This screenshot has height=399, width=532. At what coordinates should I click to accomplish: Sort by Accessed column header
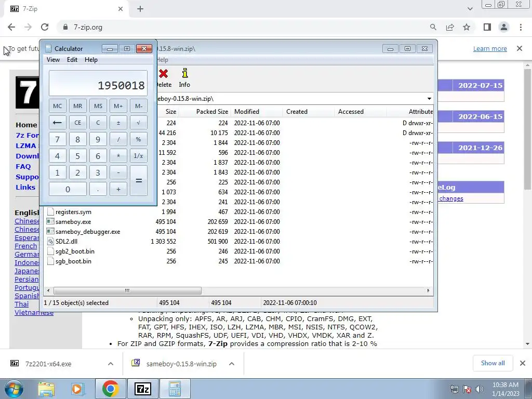[x=361, y=112]
